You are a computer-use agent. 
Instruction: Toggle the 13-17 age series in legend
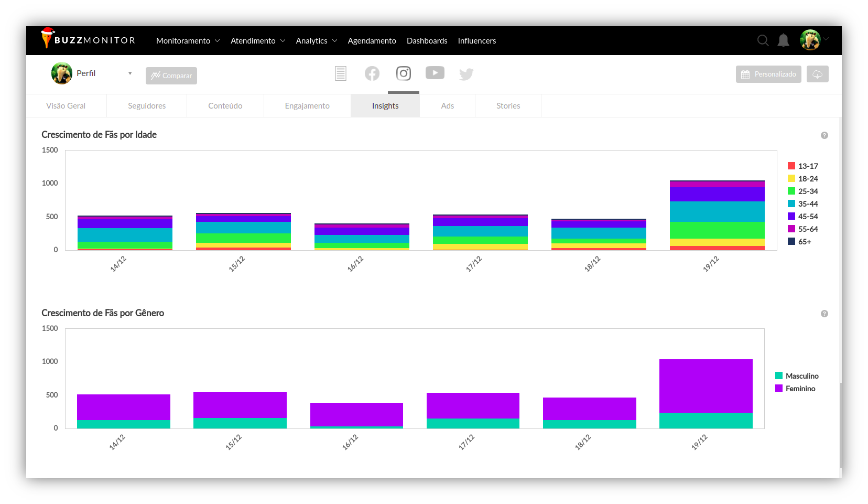coord(802,166)
